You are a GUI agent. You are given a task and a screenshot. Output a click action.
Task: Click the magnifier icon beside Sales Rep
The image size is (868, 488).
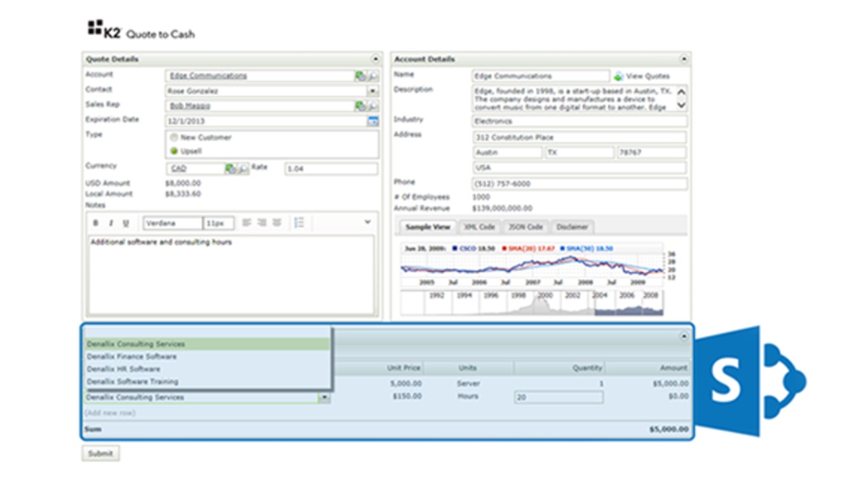click(373, 106)
